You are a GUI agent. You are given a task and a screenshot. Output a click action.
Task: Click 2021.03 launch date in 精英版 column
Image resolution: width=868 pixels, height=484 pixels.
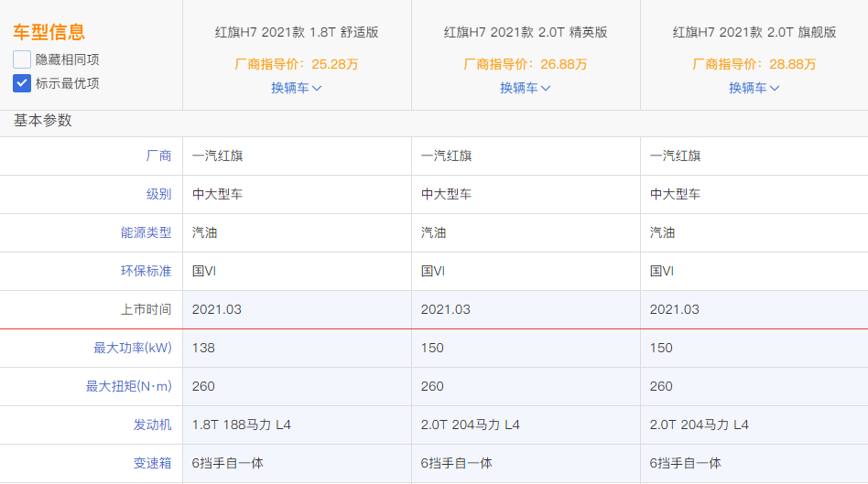click(446, 309)
